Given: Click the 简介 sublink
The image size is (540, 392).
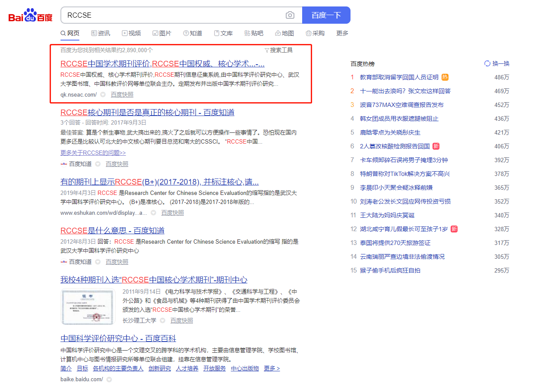Looking at the screenshot, I should tap(66, 368).
